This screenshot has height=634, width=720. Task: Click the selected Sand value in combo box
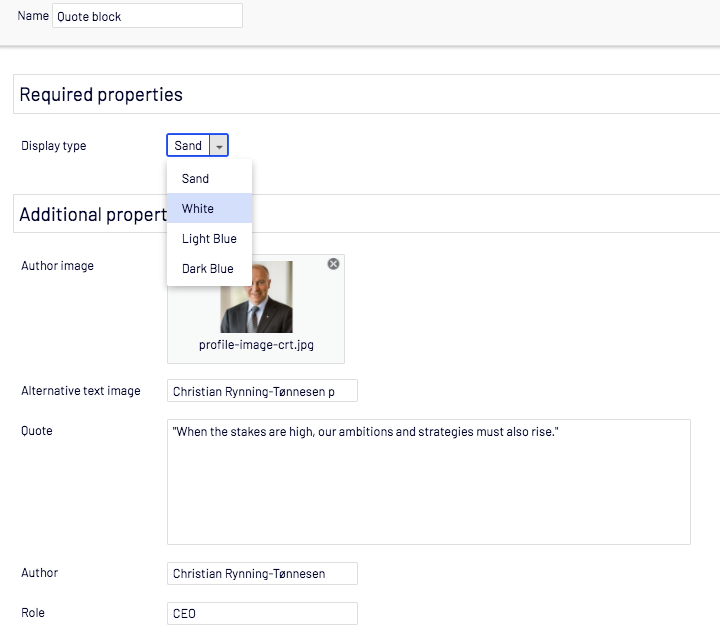click(188, 146)
